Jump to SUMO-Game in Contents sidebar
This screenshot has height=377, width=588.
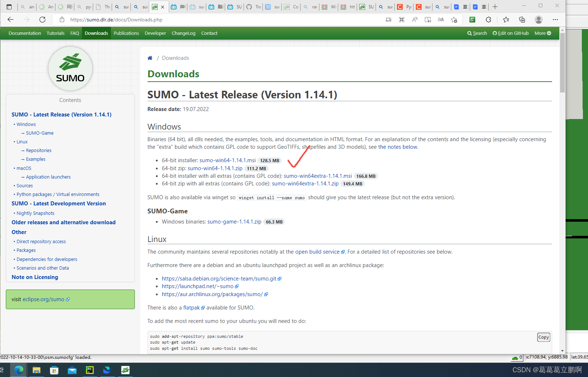point(40,133)
